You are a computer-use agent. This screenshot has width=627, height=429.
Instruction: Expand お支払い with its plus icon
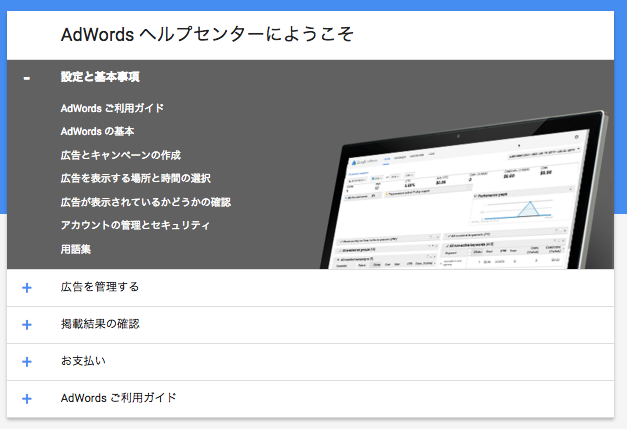(x=27, y=361)
